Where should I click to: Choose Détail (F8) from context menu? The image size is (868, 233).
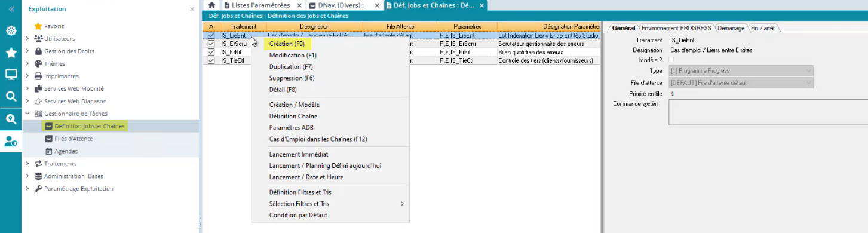coord(283,90)
